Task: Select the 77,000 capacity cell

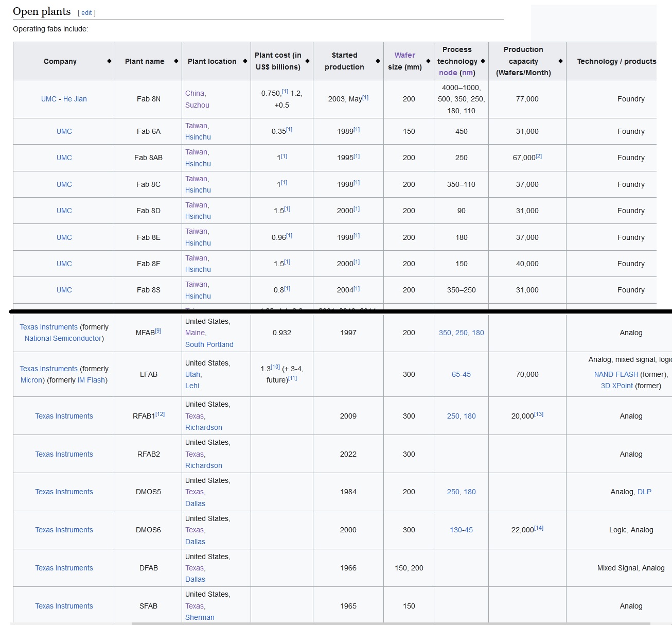Action: tap(527, 99)
